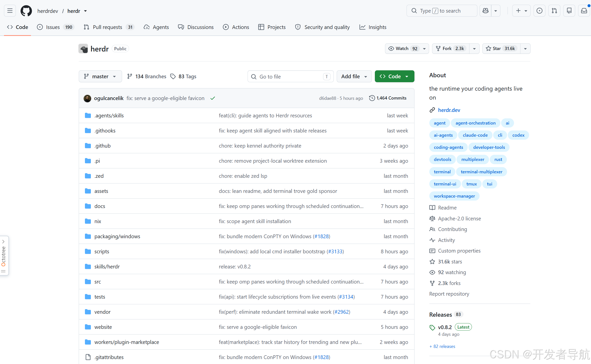
Task: Select the claude-code topic tag
Action: 475,135
